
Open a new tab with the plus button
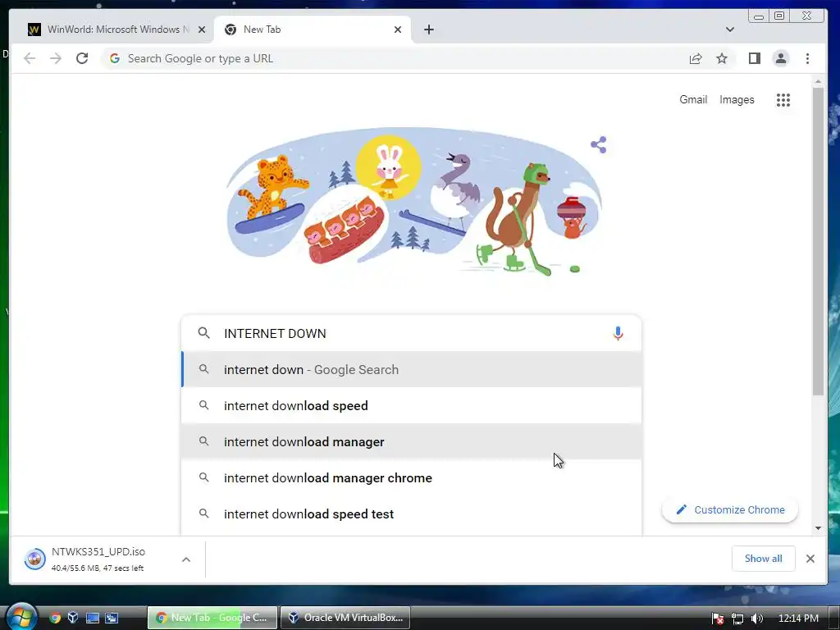tap(428, 30)
